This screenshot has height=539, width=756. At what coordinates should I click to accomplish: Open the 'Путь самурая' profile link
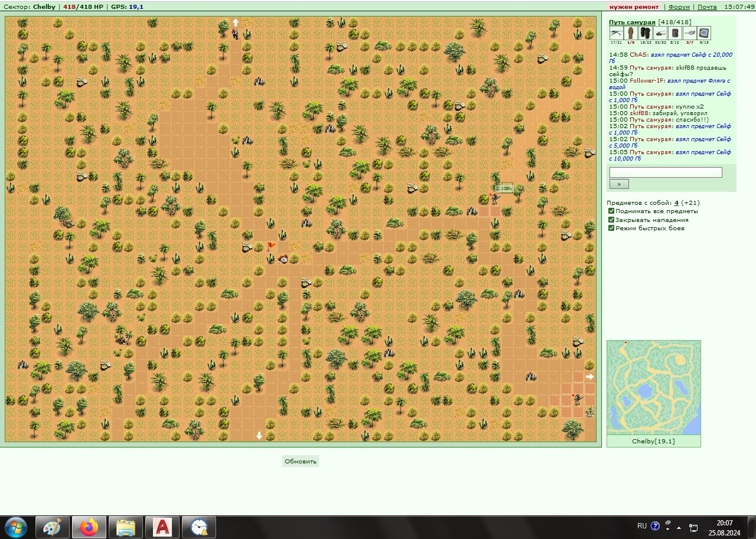point(632,22)
